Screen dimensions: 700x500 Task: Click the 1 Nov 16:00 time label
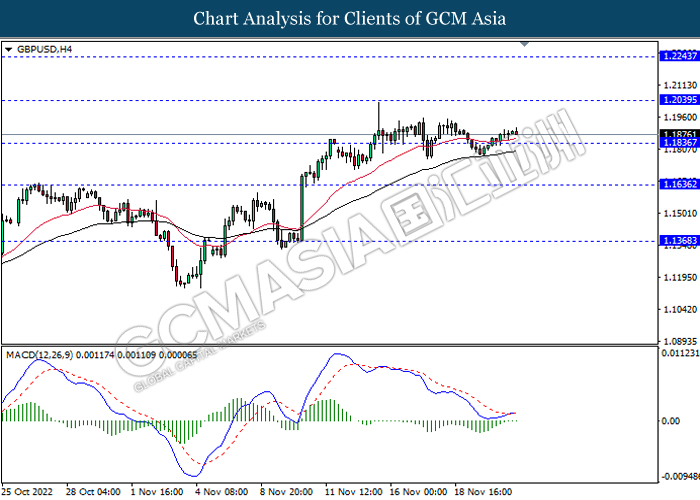click(157, 492)
